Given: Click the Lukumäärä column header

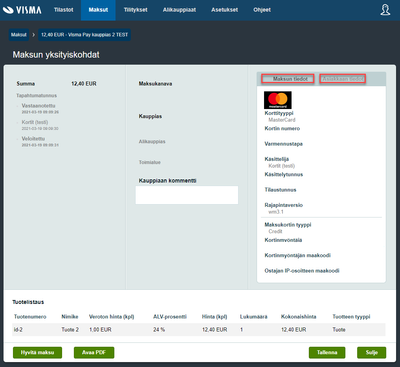Looking at the screenshot, I should 254,317.
